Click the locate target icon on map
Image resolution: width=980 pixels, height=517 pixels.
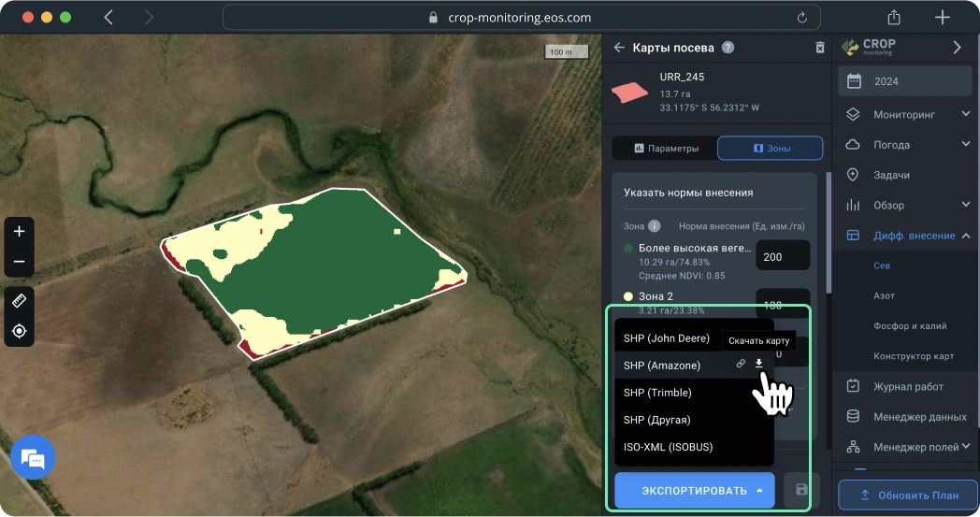(x=19, y=331)
